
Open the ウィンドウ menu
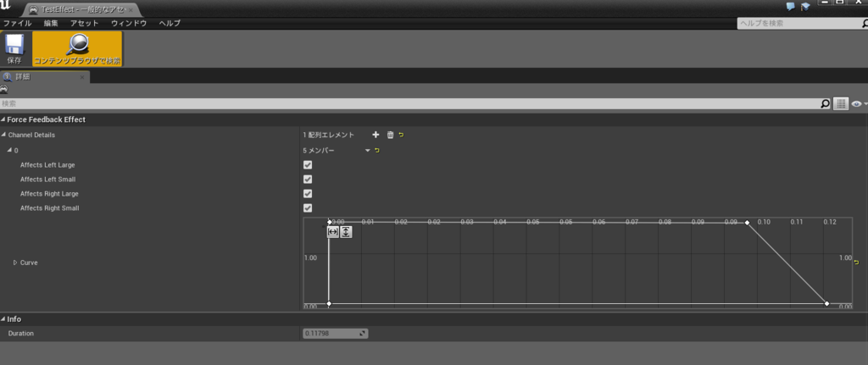129,23
